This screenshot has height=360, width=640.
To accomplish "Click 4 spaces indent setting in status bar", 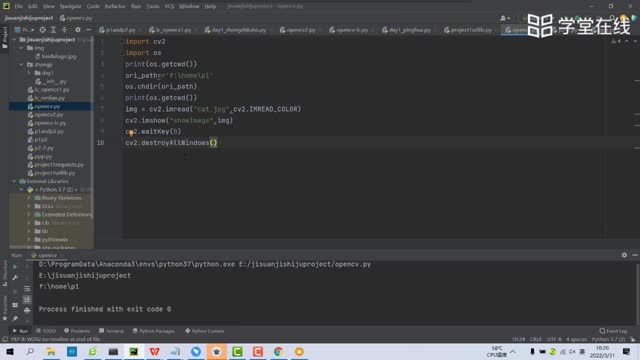I will point(576,340).
